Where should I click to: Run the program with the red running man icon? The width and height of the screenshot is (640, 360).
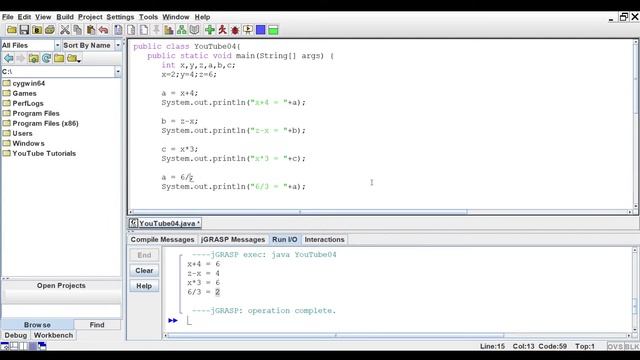coord(222,30)
